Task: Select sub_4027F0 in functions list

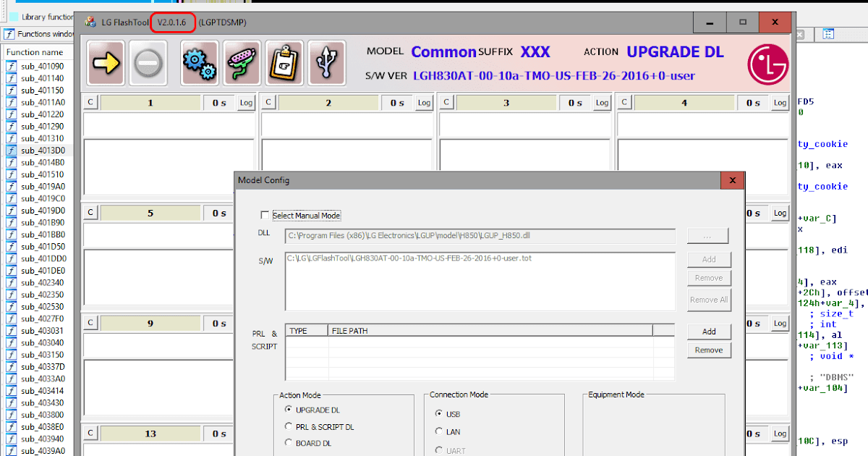Action: 43,318
